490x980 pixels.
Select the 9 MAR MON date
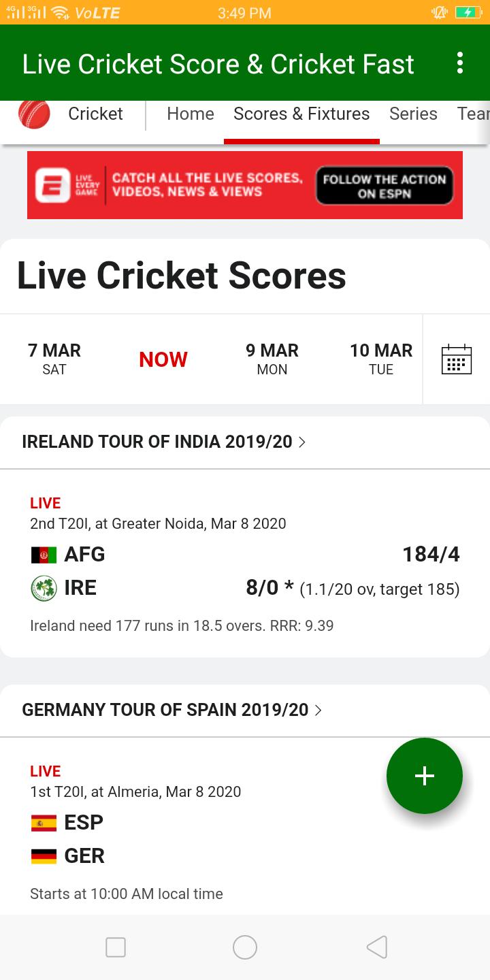(x=272, y=359)
